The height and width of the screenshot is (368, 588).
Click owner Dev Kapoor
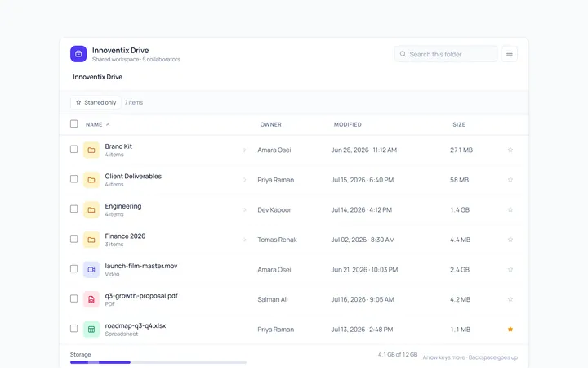click(x=274, y=210)
